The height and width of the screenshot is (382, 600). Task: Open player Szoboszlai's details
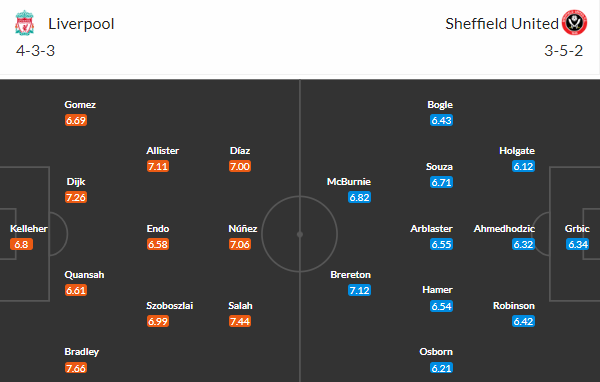click(170, 305)
